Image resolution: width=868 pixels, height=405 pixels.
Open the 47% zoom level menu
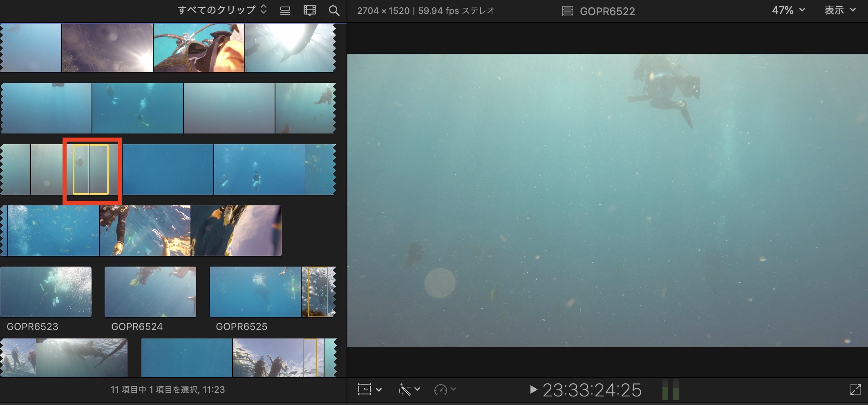click(x=788, y=10)
